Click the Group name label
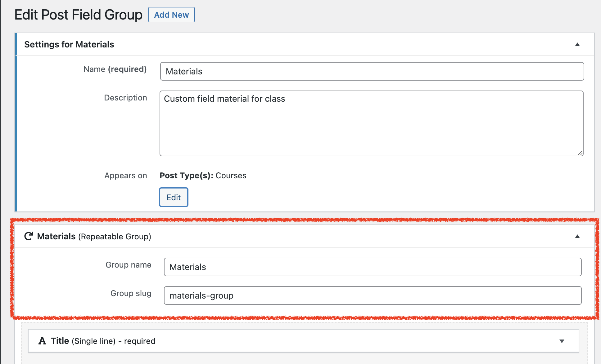The image size is (601, 364). click(129, 265)
